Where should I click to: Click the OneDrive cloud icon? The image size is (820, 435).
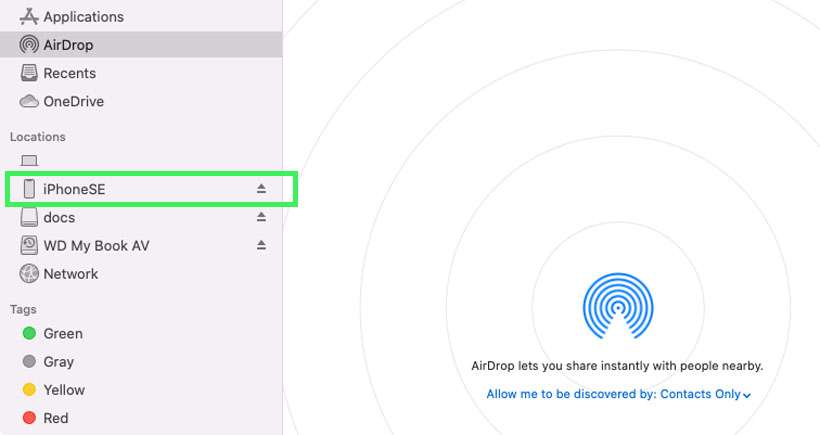29,101
